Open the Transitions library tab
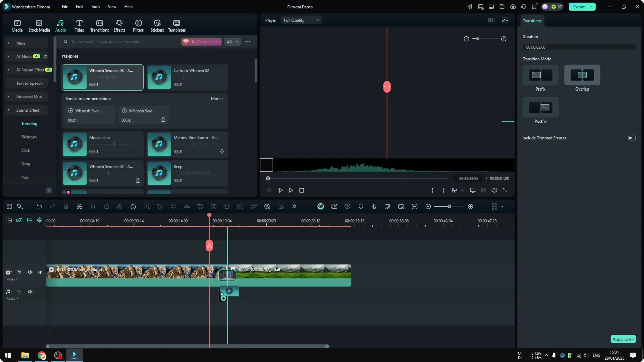 coord(100,26)
